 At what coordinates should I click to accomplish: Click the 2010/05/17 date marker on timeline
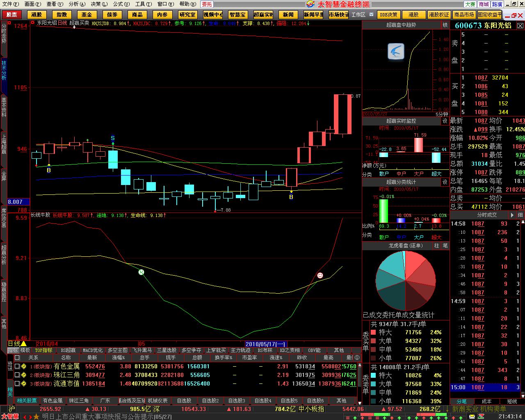[266, 344]
